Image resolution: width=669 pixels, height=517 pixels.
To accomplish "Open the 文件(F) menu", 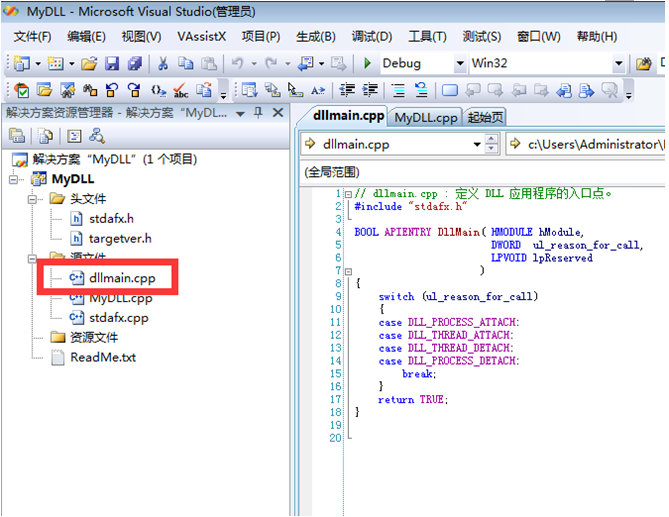I will 32,37.
